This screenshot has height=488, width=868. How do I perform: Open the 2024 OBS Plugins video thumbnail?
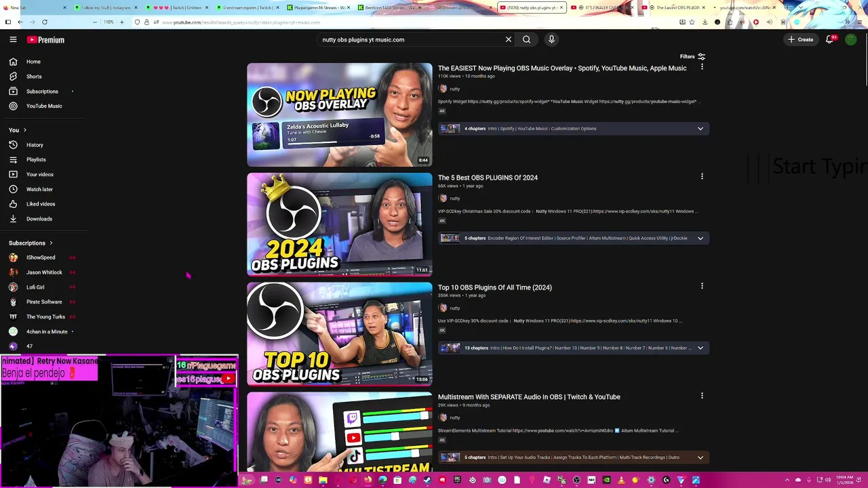[x=339, y=224]
